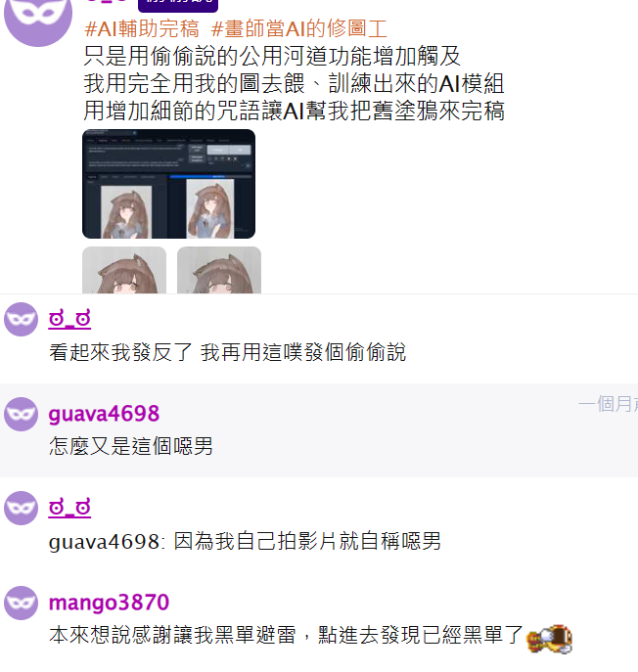
Task: Click the guava4698 mention in the reply text
Action: point(107,542)
